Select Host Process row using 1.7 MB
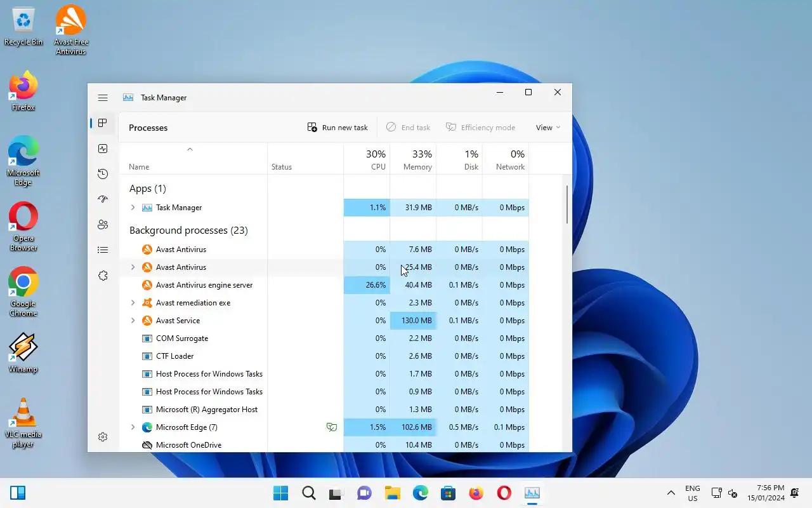 pyautogui.click(x=324, y=374)
